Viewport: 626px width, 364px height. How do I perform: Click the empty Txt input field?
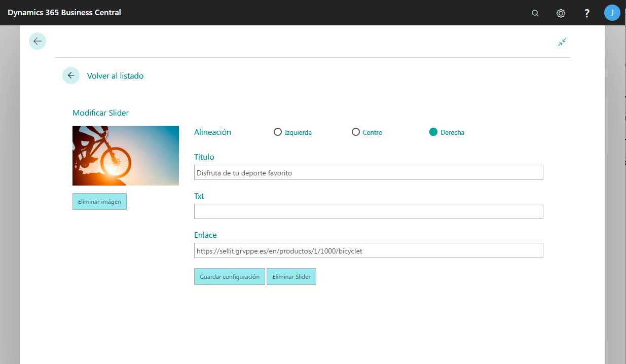[x=369, y=211]
